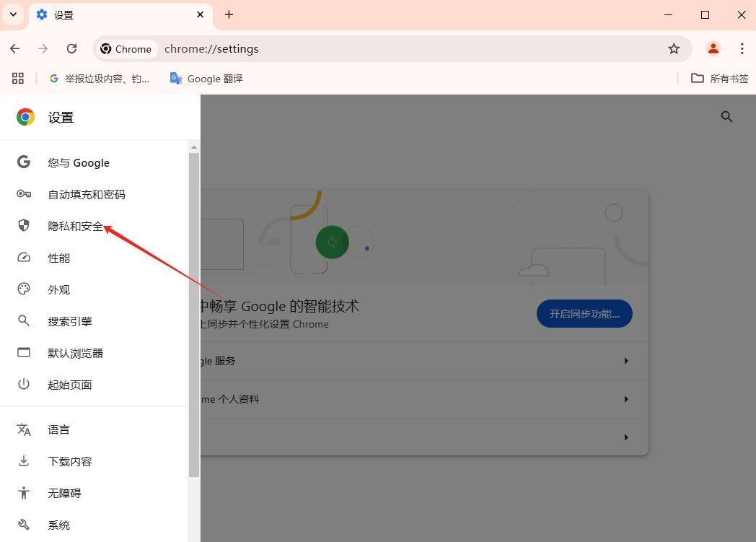Open 举报垃圾内容 bookmark
The image size is (756, 542).
(x=100, y=79)
